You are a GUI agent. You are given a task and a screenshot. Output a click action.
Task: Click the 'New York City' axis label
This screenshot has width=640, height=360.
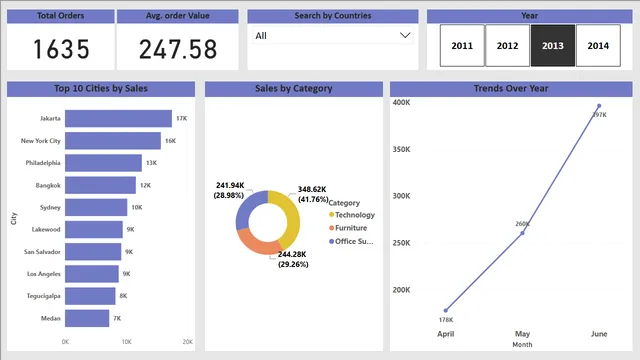41,140
